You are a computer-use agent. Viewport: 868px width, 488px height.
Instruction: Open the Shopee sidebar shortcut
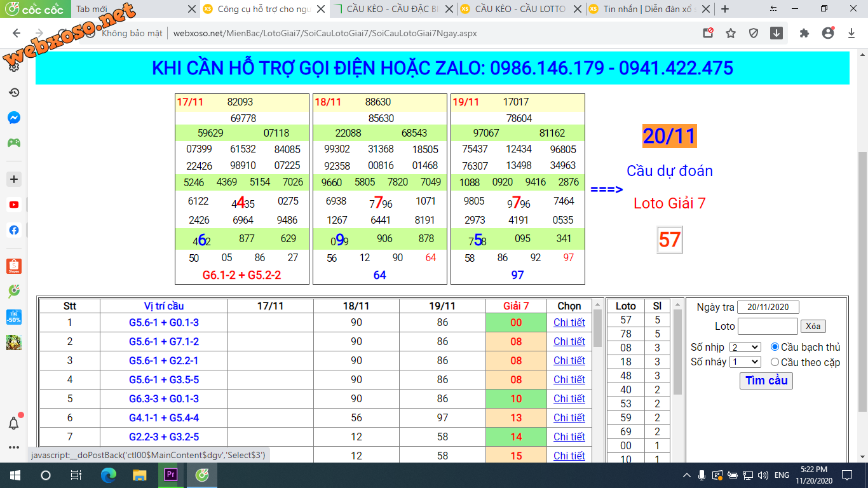click(13, 266)
